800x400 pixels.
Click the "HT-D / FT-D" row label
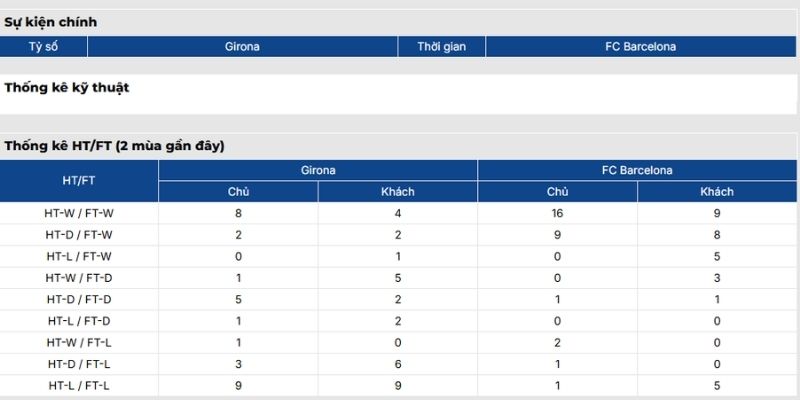tap(79, 299)
